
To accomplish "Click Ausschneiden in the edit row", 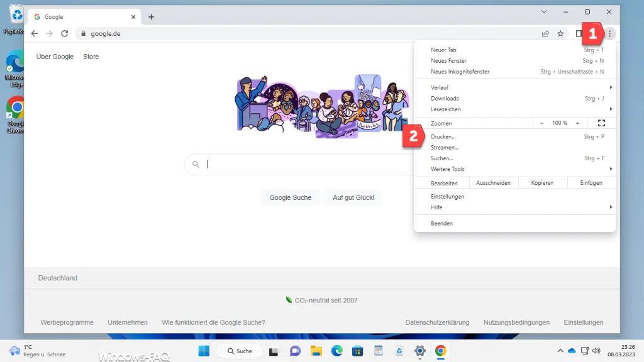I will (x=493, y=183).
